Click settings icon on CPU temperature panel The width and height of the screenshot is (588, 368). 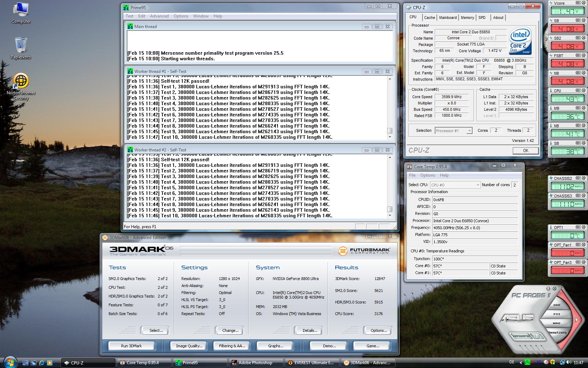[579, 90]
